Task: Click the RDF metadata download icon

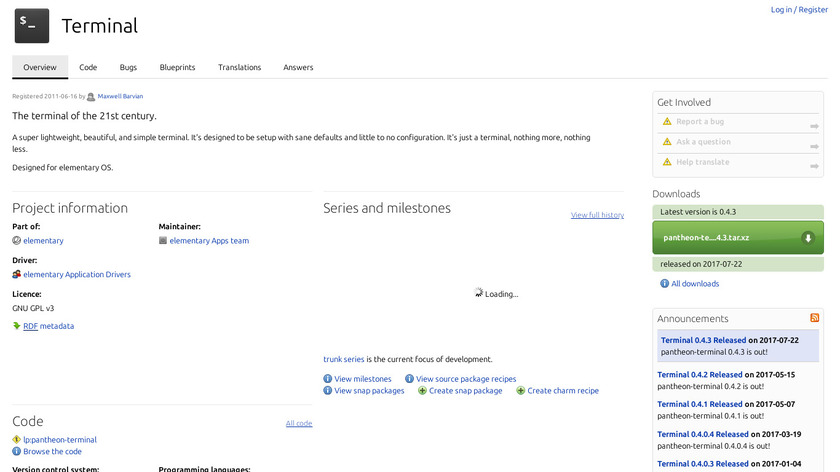Action: 17,326
